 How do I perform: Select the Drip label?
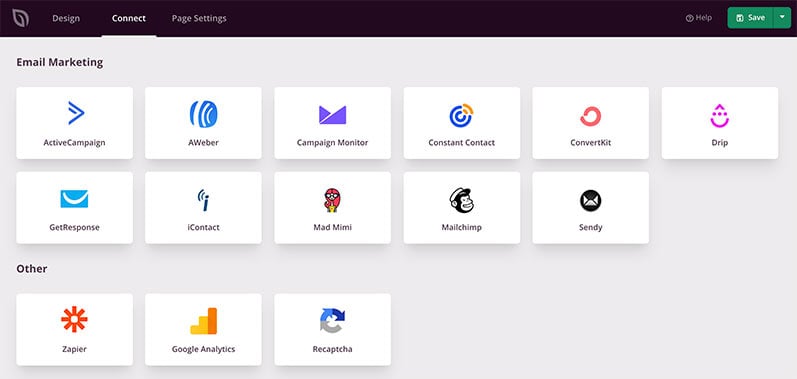click(x=720, y=143)
